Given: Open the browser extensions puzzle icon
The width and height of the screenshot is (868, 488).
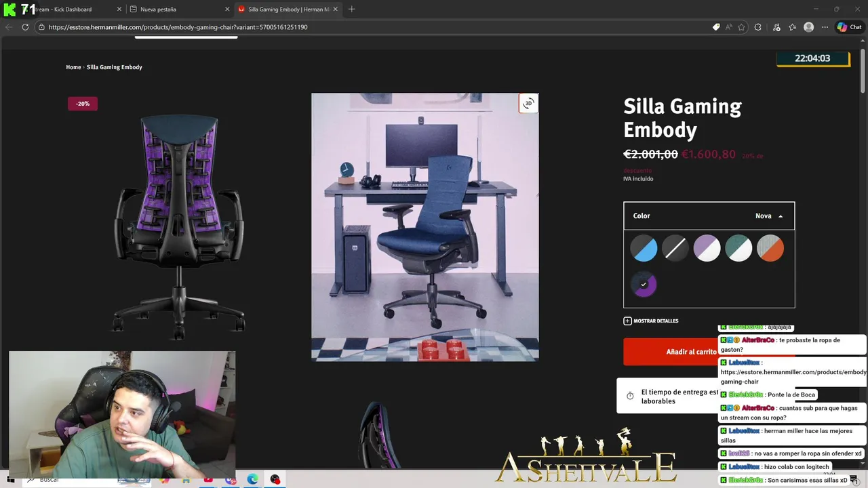Looking at the screenshot, I should pos(758,27).
